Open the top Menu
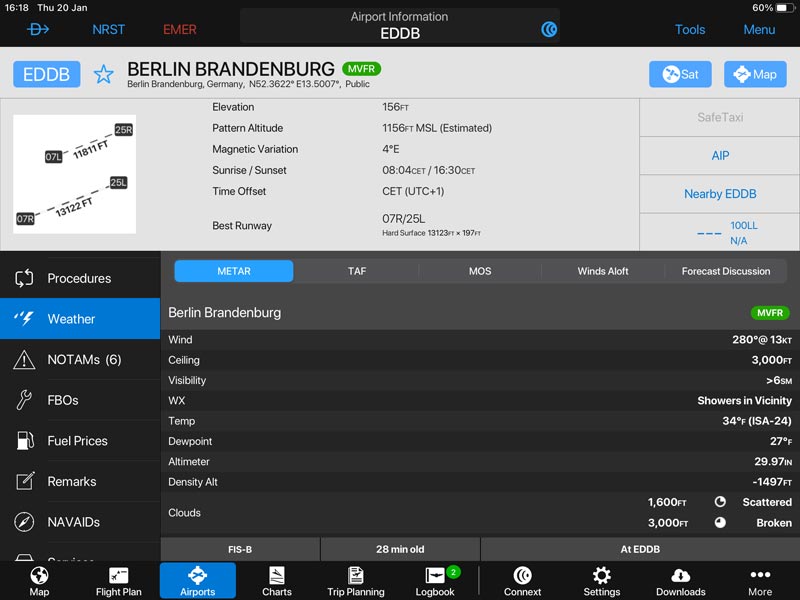800x600 pixels. point(759,30)
